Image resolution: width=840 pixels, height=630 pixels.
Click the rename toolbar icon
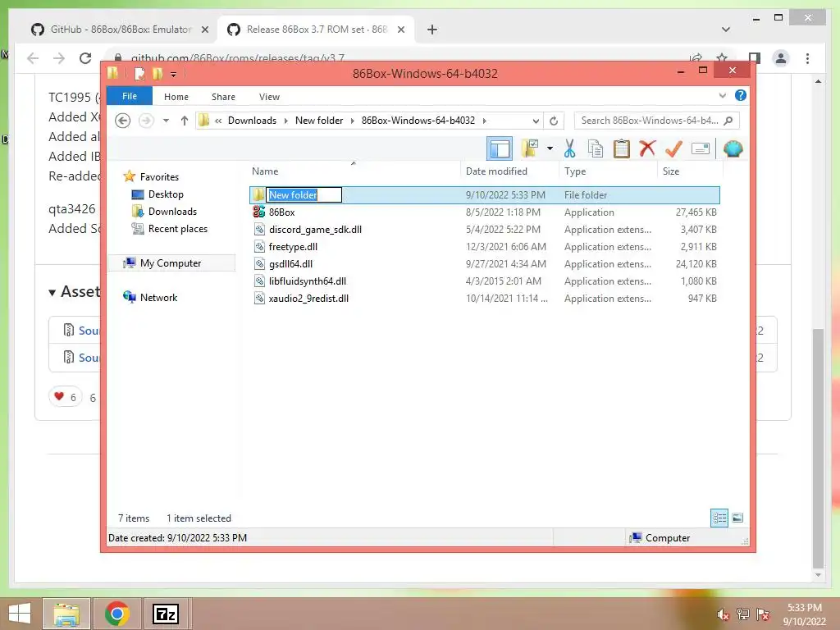click(x=701, y=148)
